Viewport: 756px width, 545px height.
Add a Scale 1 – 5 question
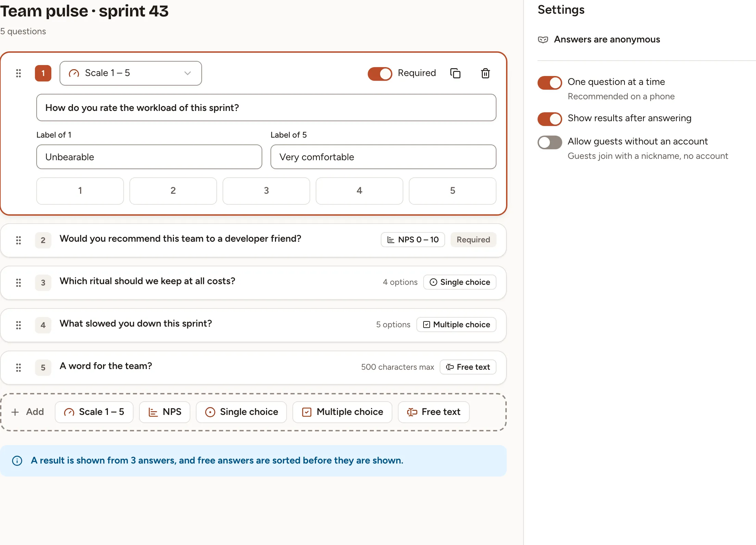94,412
